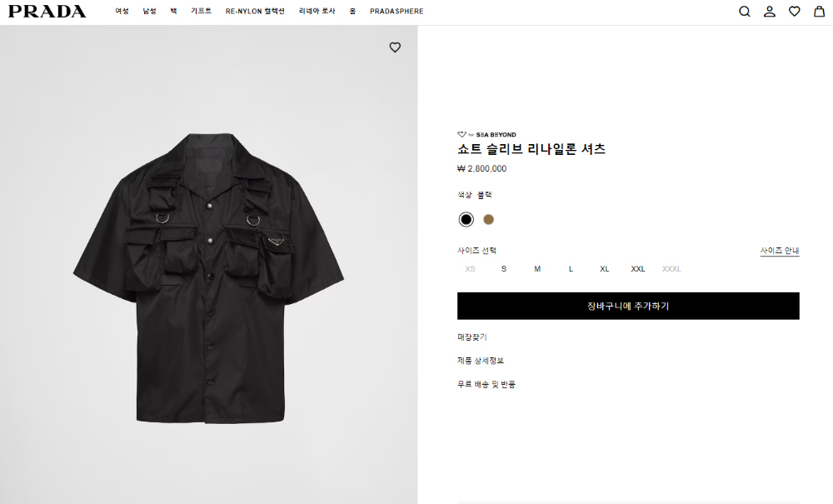Open wishlist heart icon in header
The height and width of the screenshot is (504, 833).
[x=795, y=12]
